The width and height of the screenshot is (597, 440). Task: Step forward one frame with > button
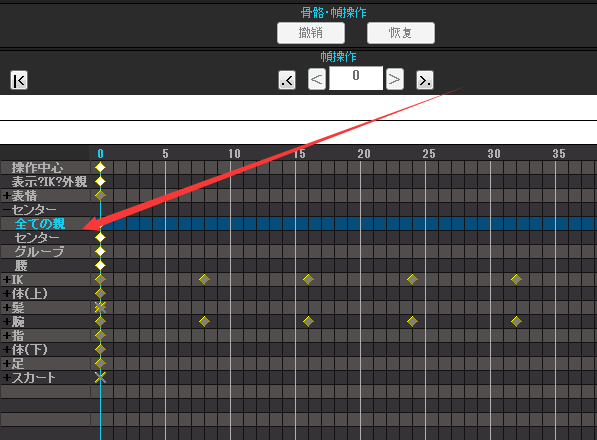tap(395, 79)
